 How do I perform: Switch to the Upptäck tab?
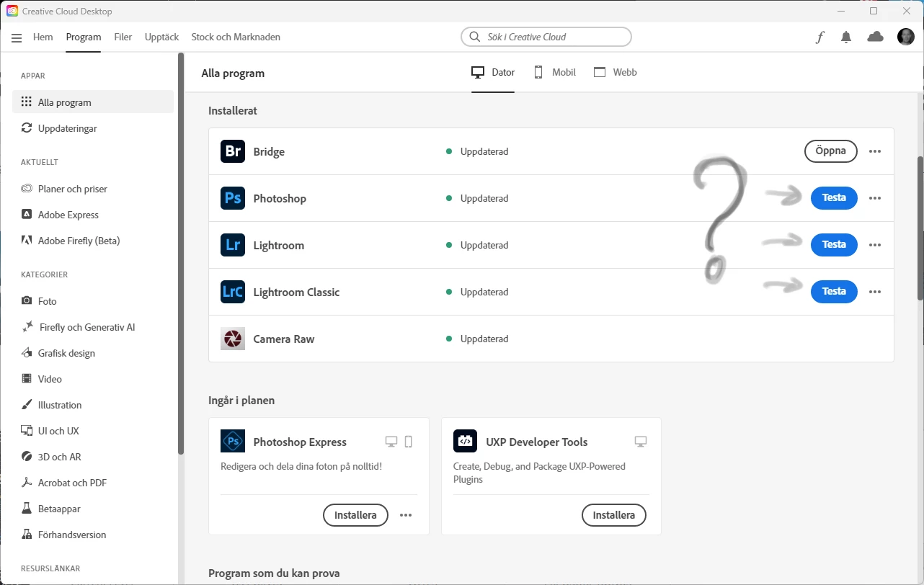161,37
